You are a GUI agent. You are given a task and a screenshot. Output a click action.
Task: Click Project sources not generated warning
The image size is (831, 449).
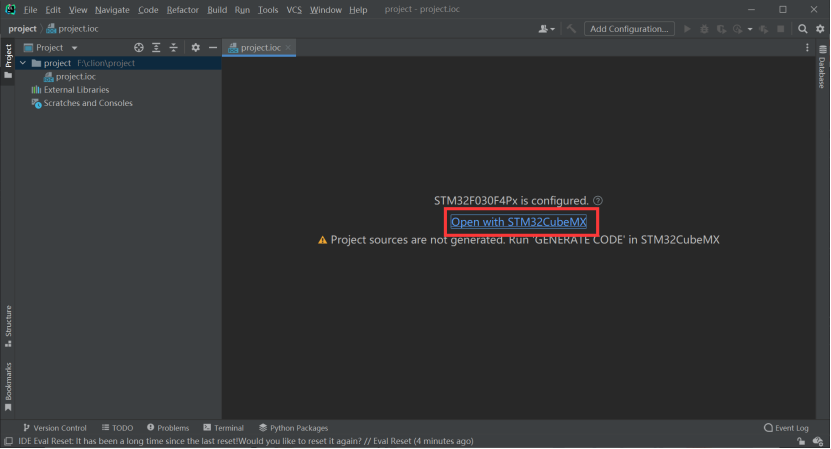(518, 240)
